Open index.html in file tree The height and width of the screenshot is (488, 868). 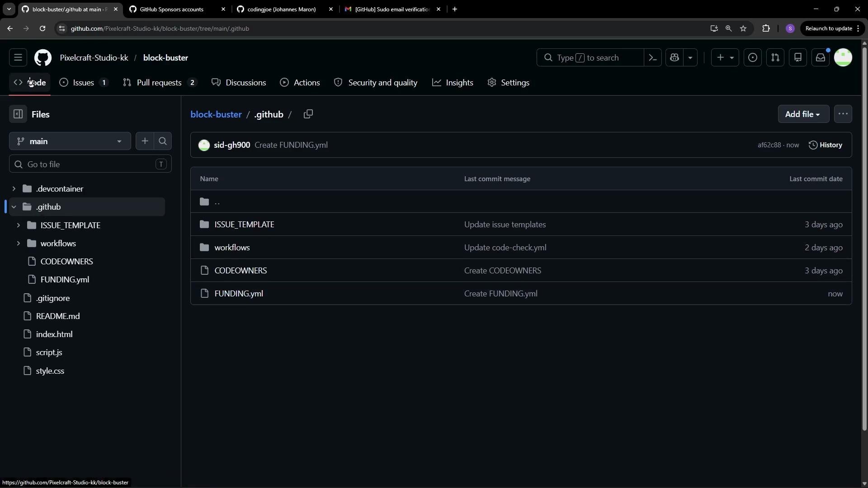pyautogui.click(x=54, y=334)
